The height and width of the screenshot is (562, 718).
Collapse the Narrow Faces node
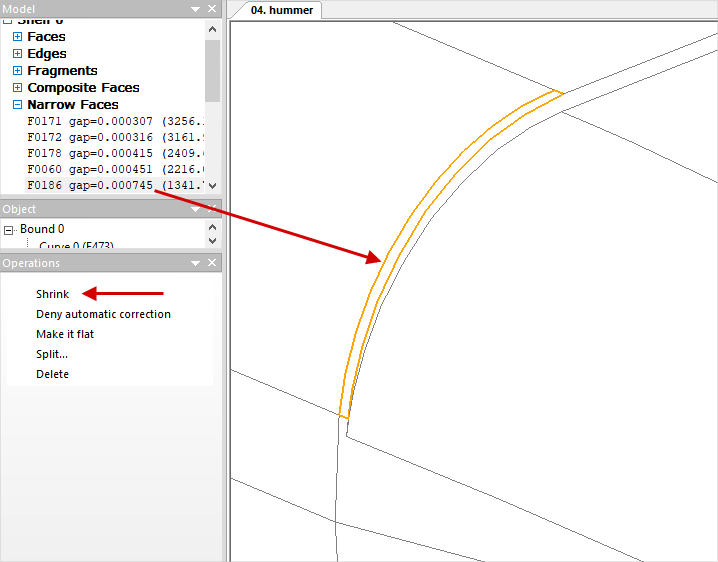17,105
